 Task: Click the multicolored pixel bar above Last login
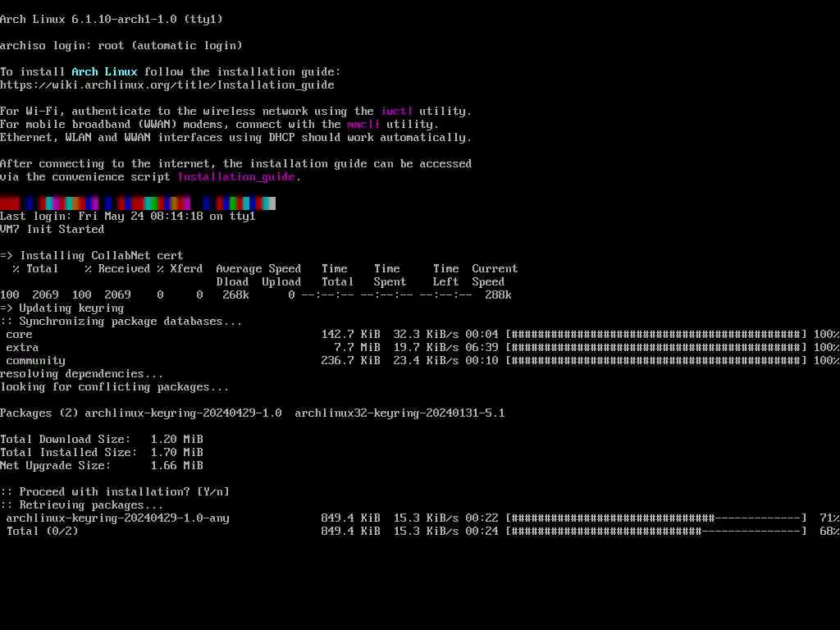click(138, 203)
